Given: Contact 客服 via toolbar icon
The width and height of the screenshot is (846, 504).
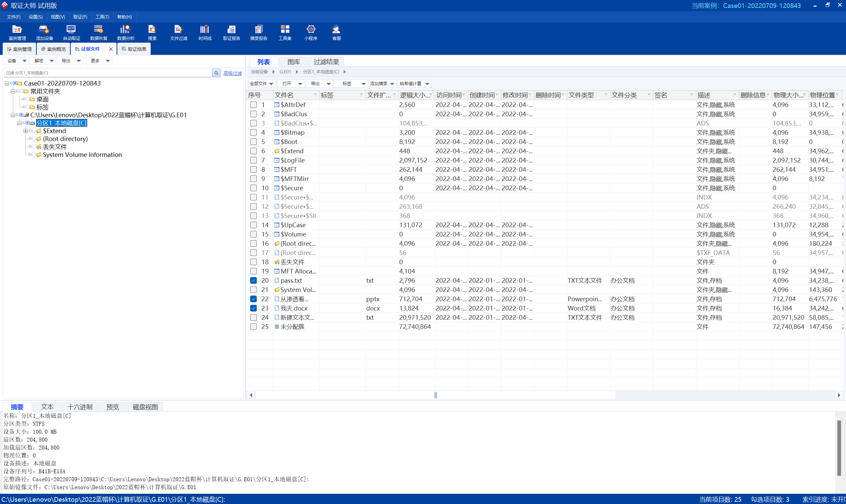Looking at the screenshot, I should click(336, 33).
